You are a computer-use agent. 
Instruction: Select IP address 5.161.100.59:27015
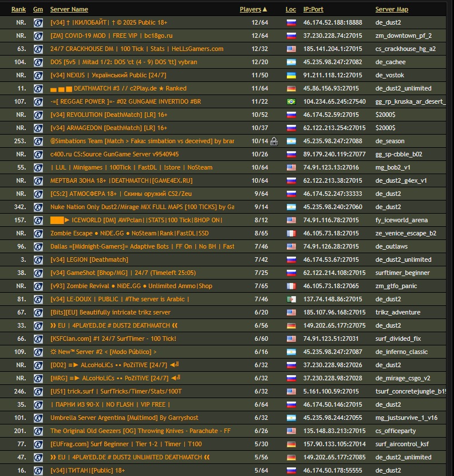tap(331, 392)
